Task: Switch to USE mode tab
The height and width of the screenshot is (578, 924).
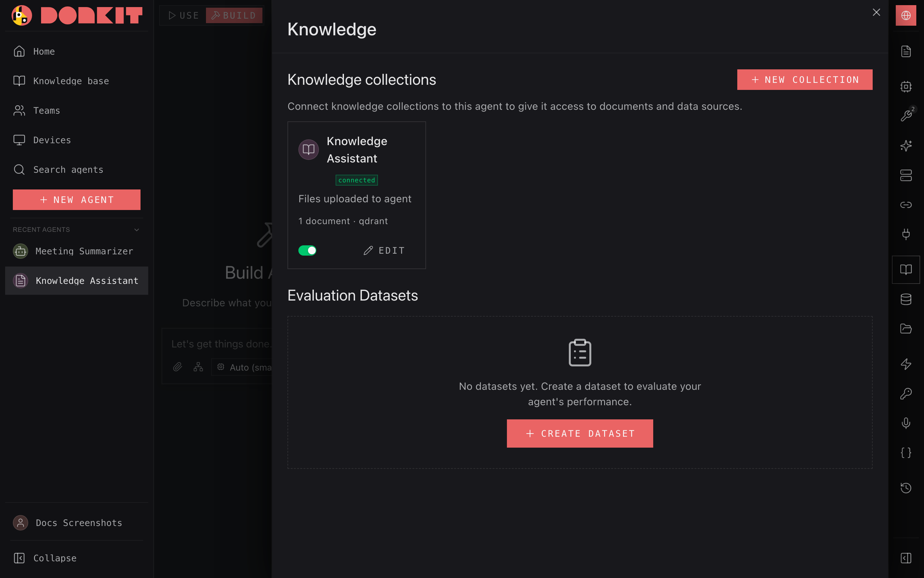Action: point(183,15)
